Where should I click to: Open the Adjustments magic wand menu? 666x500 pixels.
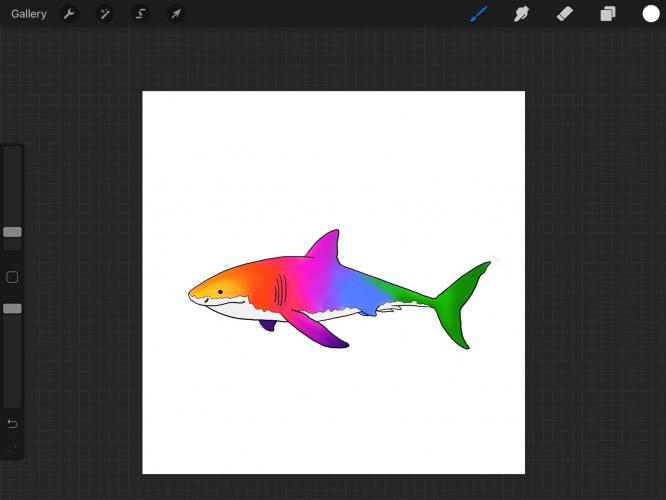pyautogui.click(x=104, y=14)
